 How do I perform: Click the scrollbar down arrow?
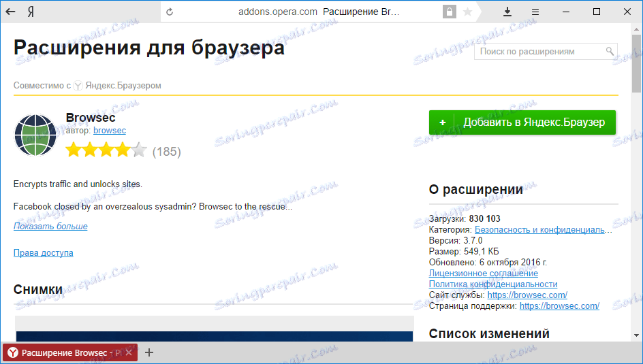click(x=636, y=335)
